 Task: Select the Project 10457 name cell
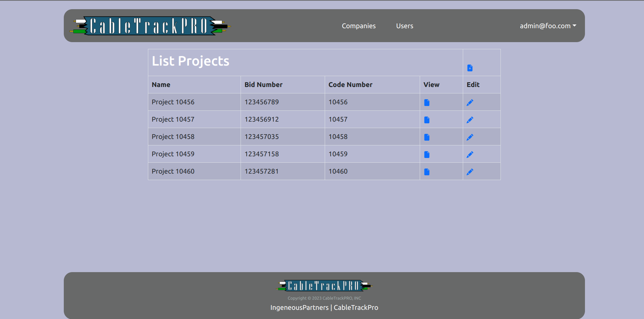tap(194, 119)
